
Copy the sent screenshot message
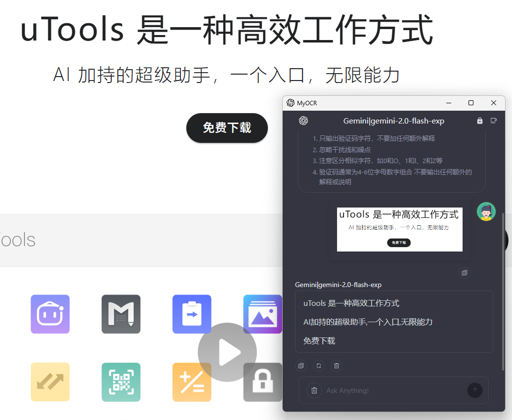(465, 273)
